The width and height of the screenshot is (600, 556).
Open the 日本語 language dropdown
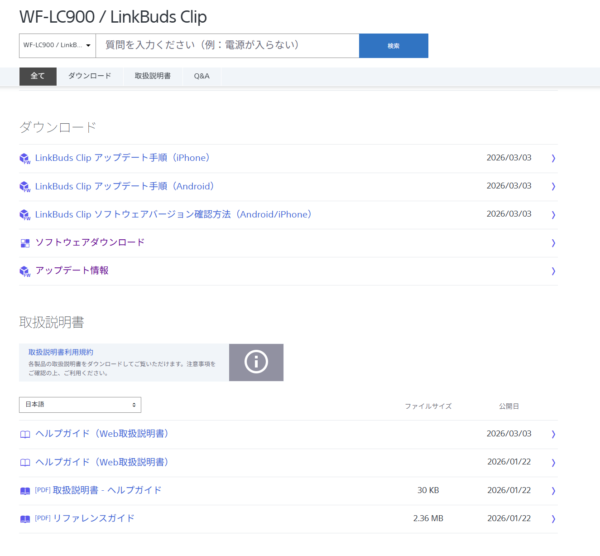tap(80, 404)
